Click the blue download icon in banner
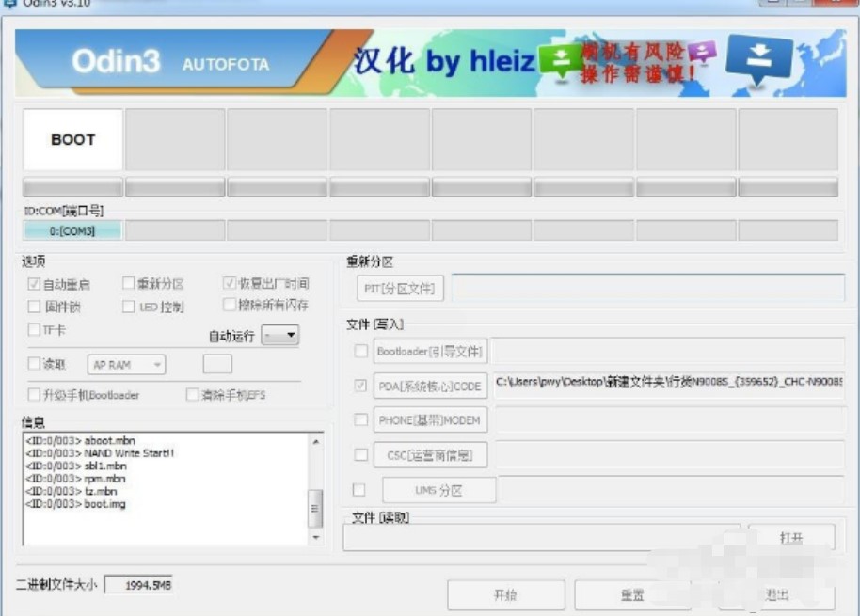 pos(759,59)
